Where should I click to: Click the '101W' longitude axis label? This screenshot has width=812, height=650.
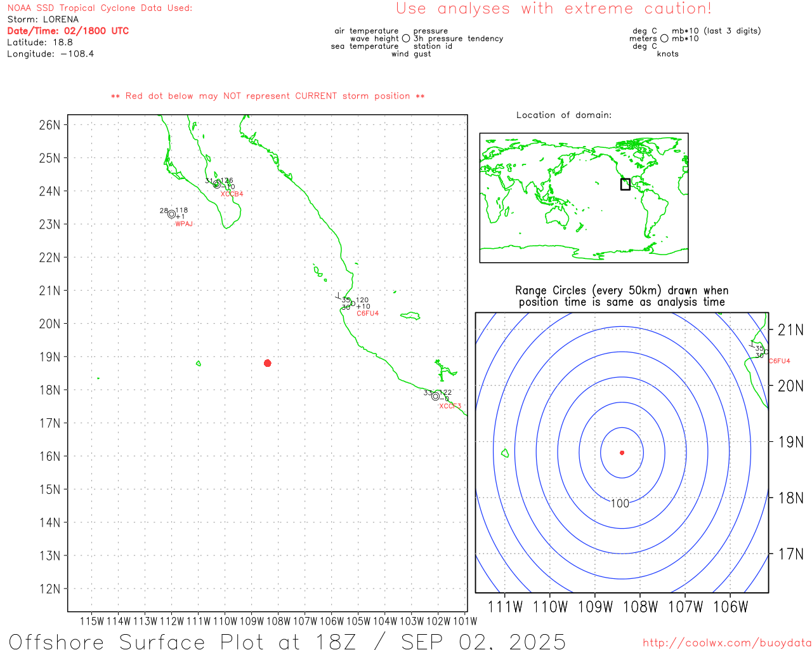tap(465, 621)
